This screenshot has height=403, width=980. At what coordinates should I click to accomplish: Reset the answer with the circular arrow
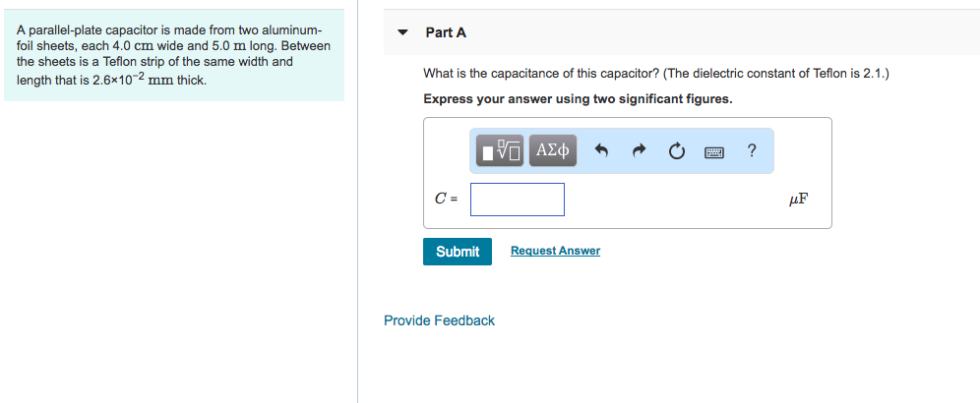(676, 151)
